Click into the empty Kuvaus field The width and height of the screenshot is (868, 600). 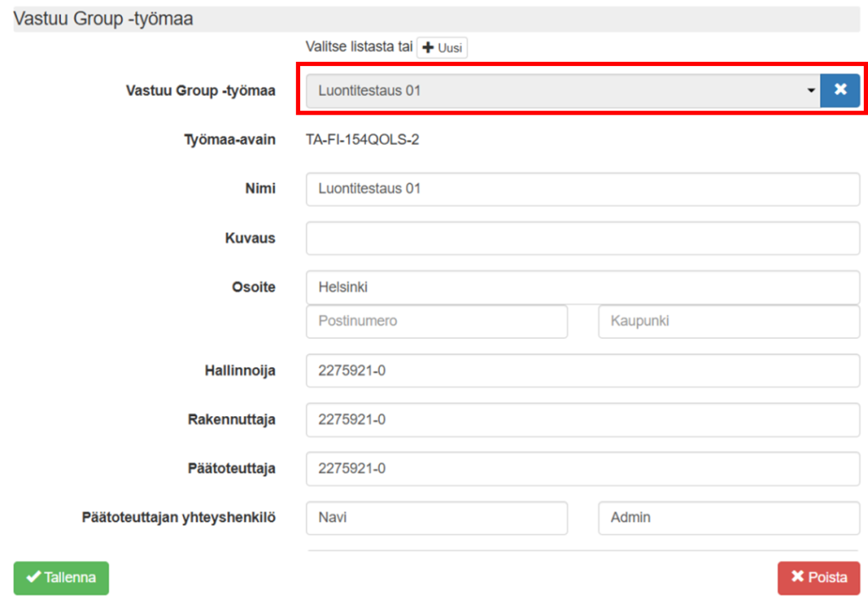[583, 239]
